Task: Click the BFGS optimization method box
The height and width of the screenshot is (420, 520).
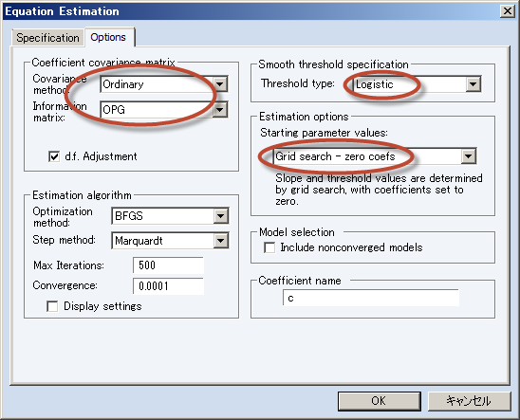Action: click(x=170, y=216)
